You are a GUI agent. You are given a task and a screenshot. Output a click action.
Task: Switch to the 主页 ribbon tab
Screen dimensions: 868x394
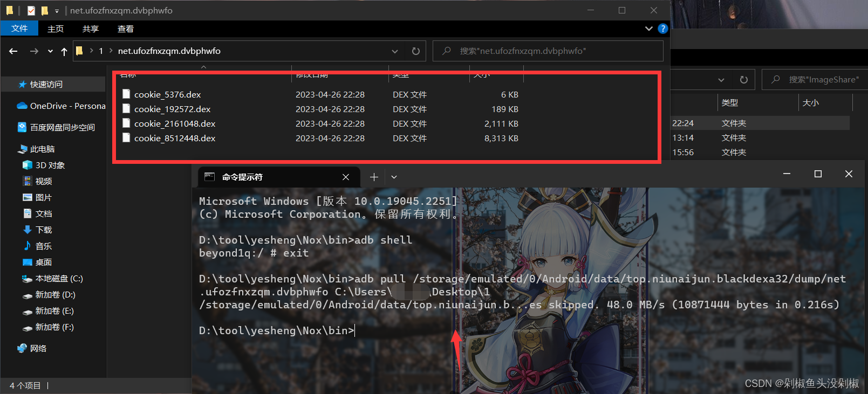pyautogui.click(x=56, y=29)
